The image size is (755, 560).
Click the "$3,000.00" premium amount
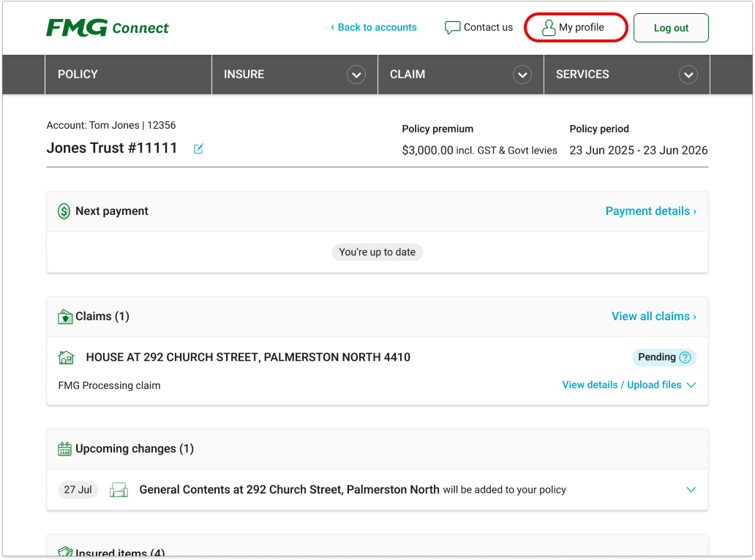tap(427, 151)
